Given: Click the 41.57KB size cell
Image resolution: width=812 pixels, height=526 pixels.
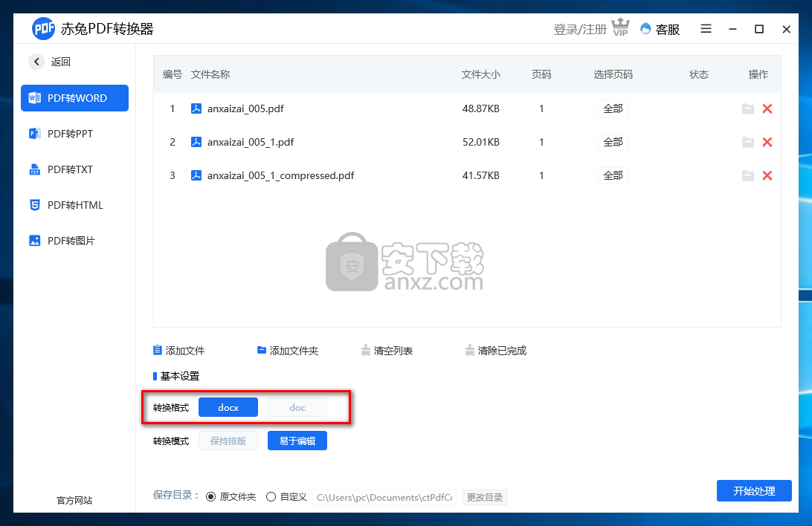Looking at the screenshot, I should pyautogui.click(x=481, y=175).
